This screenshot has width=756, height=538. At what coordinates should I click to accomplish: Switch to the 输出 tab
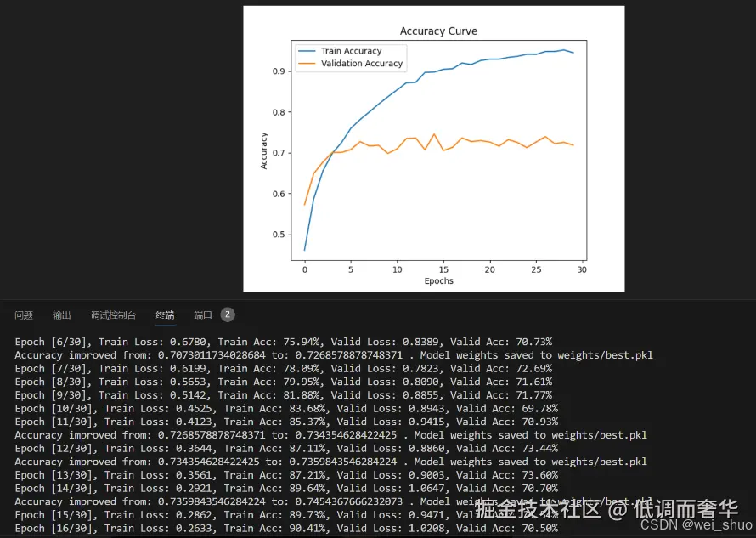click(x=62, y=315)
